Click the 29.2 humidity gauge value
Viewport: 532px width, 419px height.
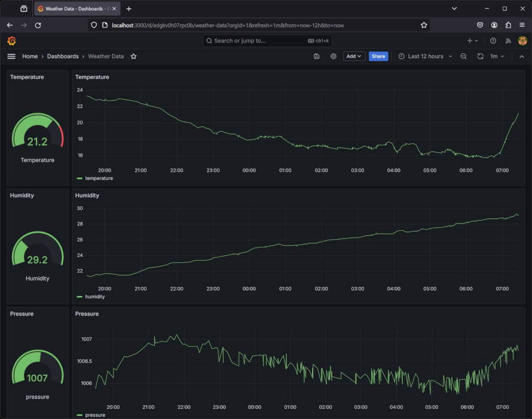(x=37, y=260)
